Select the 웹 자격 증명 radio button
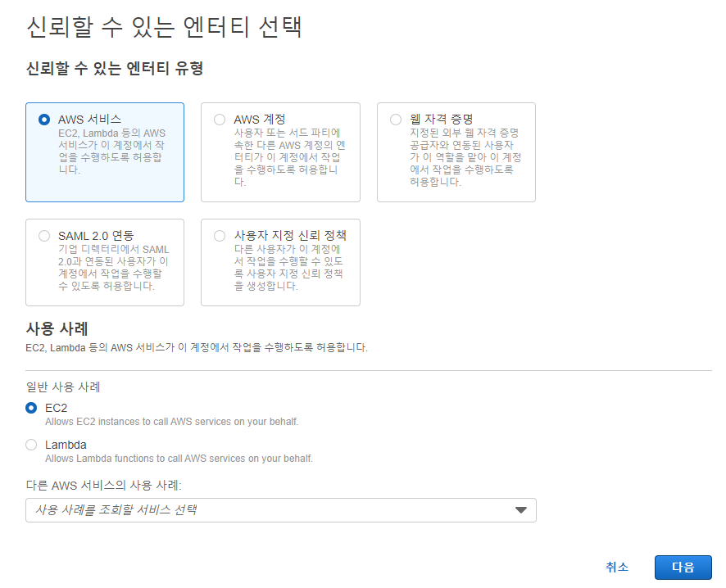The height and width of the screenshot is (588, 726). point(396,120)
